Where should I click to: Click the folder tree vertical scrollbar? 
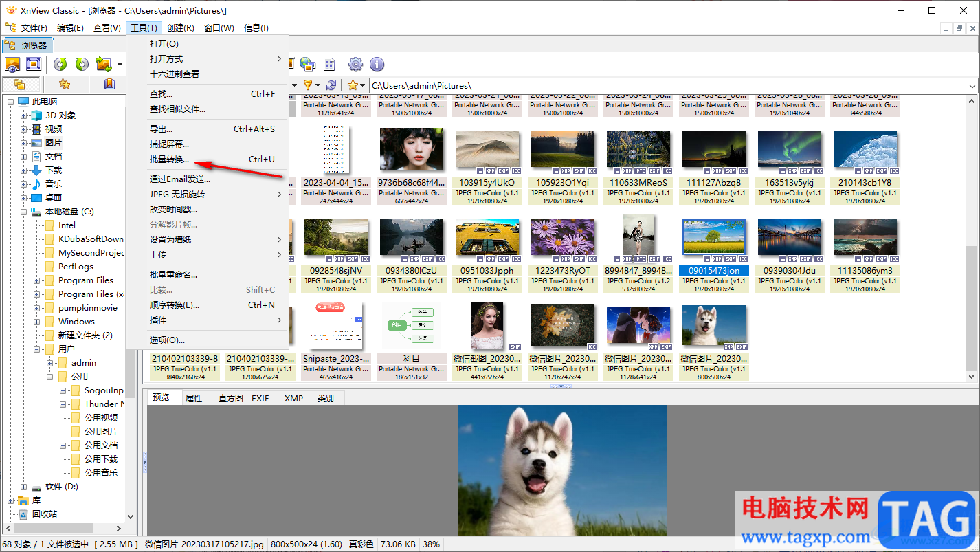click(131, 309)
